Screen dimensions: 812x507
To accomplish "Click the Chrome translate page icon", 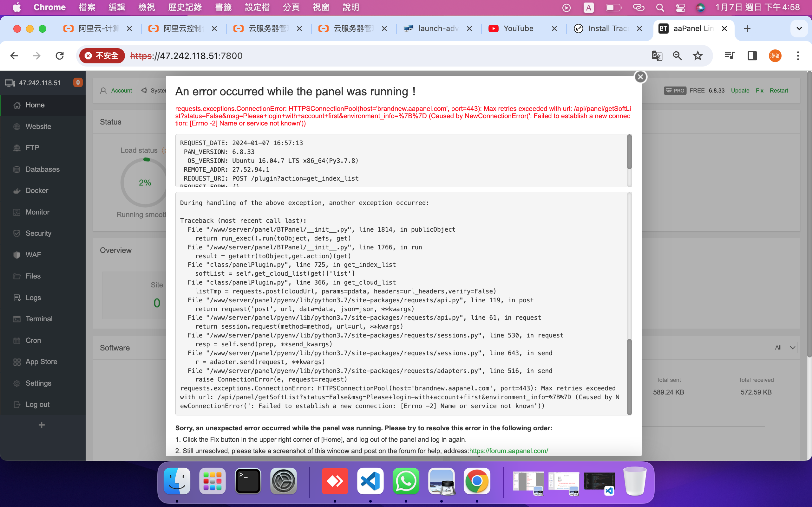I will click(657, 56).
